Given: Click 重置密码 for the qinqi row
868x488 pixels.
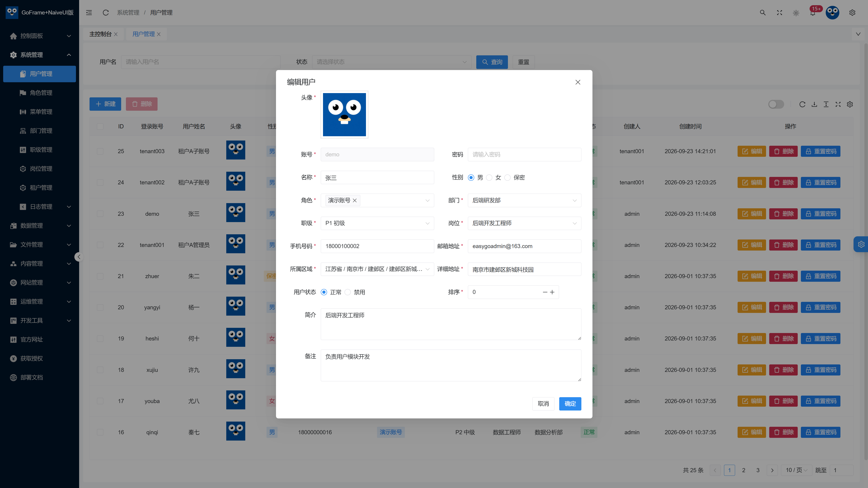Looking at the screenshot, I should click(x=821, y=432).
